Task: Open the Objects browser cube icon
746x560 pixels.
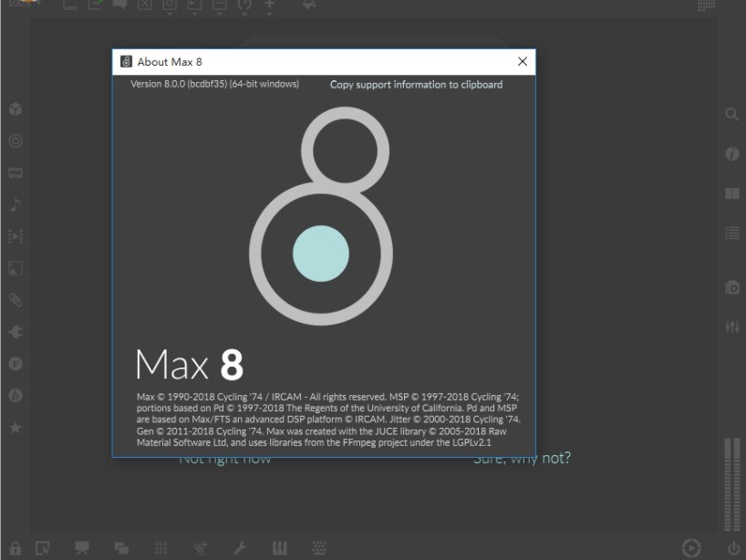Action: pos(16,109)
